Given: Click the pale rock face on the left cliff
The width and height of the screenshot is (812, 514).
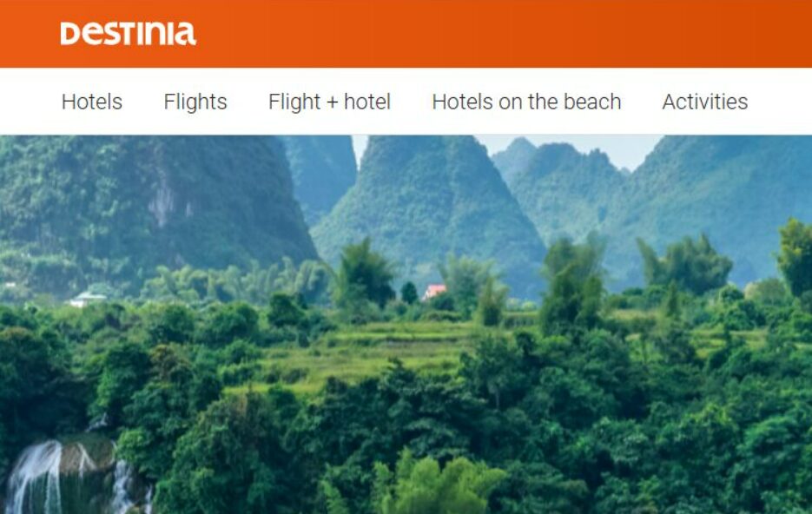Looking at the screenshot, I should (x=163, y=202).
